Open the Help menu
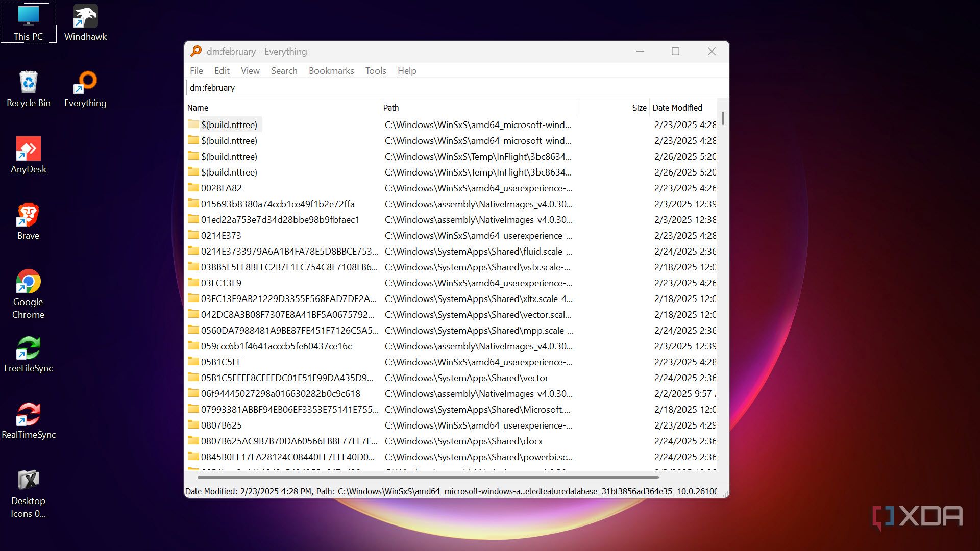Image resolution: width=980 pixels, height=551 pixels. click(407, 71)
